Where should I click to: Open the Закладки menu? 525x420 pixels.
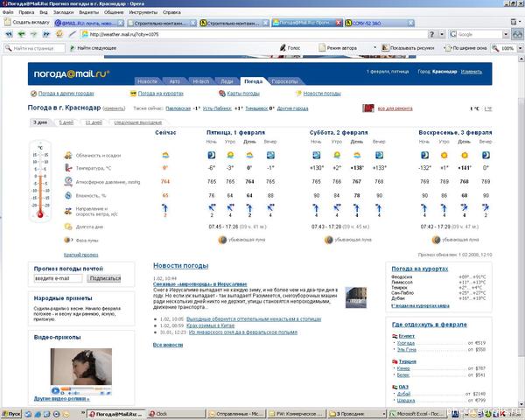click(x=63, y=12)
